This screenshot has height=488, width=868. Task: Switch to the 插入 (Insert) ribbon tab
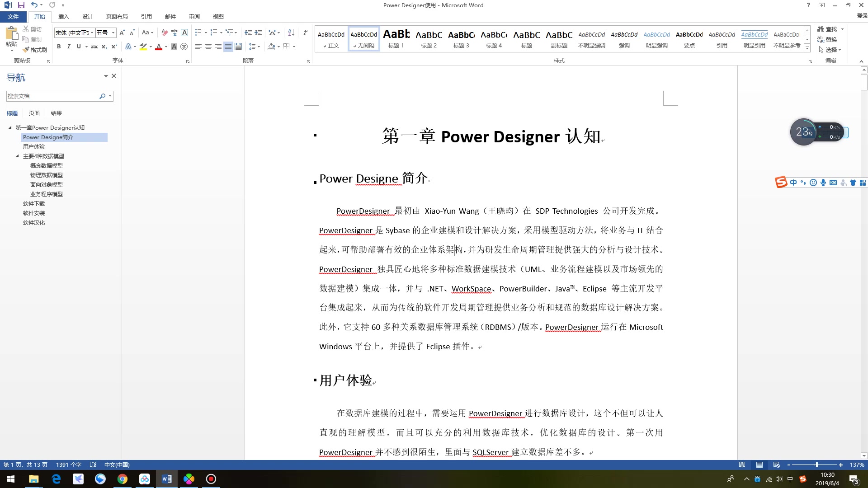pos(63,16)
